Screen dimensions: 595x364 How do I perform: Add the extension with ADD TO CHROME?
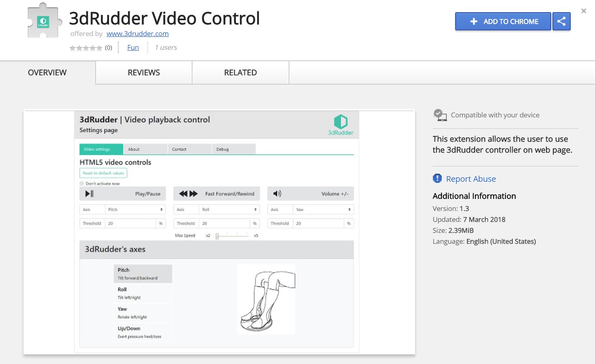pos(503,21)
